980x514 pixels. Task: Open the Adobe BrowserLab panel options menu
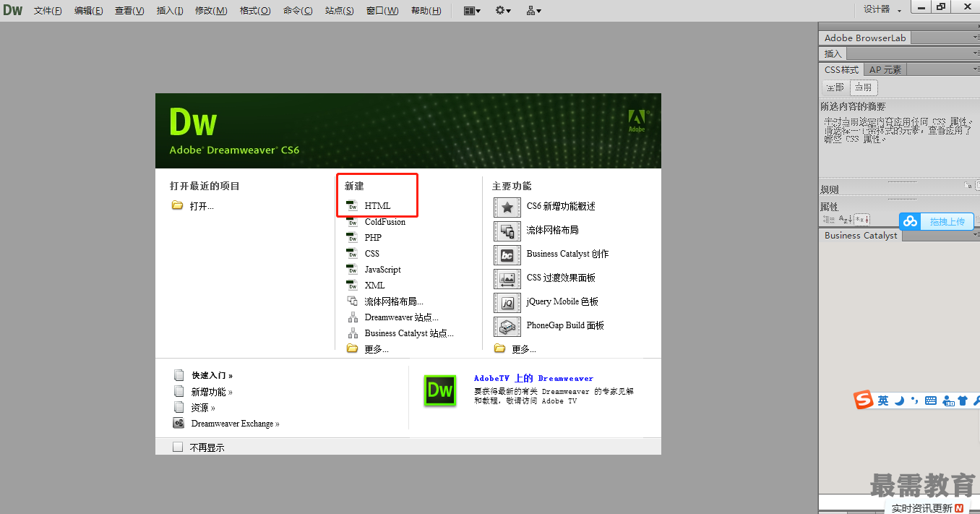click(976, 38)
